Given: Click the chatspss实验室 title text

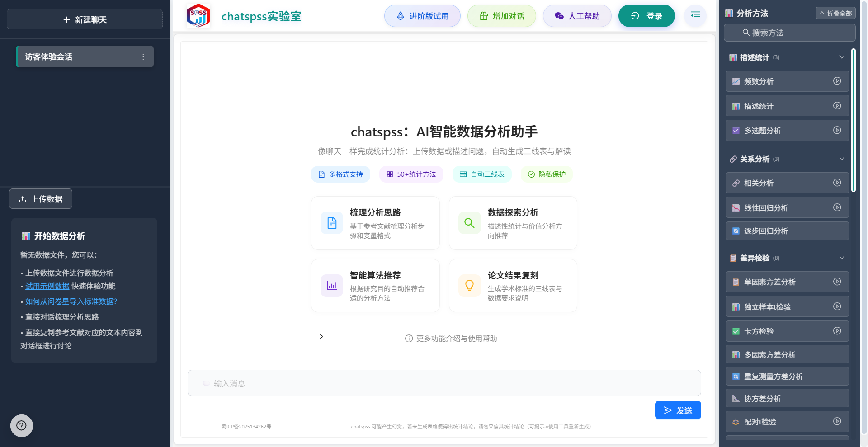Looking at the screenshot, I should [x=261, y=16].
